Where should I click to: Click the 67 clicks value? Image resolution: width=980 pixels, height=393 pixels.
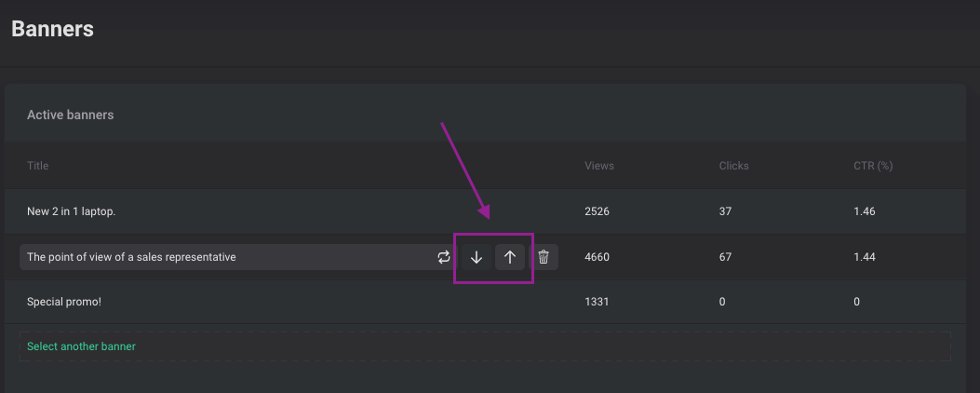click(725, 257)
